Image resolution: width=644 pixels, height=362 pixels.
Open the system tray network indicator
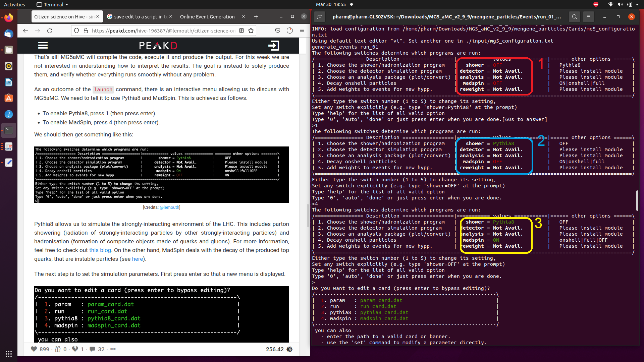point(610,4)
